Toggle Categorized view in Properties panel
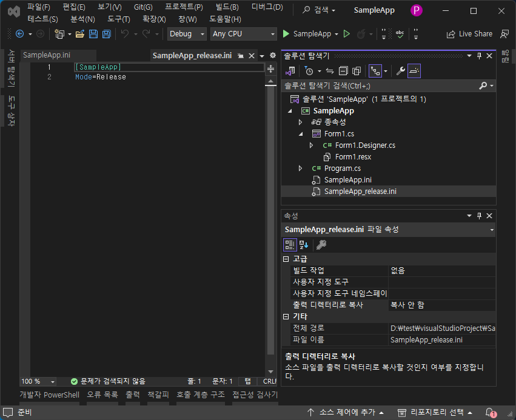The image size is (516, 420). point(290,245)
